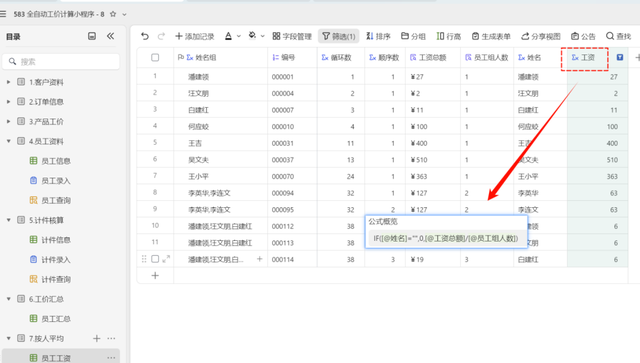The image size is (640, 363).
Task: Click the sidebar search field
Action: coord(61,62)
